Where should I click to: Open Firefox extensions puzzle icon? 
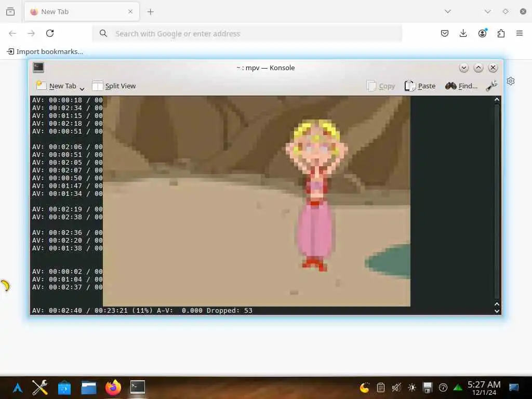501,33
